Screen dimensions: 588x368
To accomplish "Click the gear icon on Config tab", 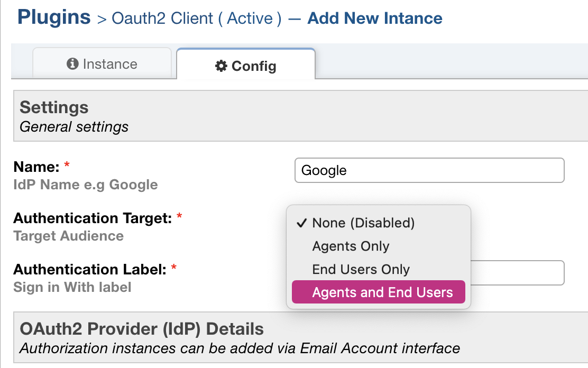I will (x=221, y=66).
